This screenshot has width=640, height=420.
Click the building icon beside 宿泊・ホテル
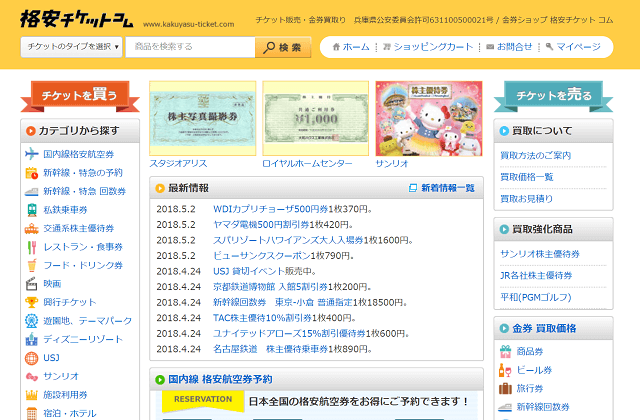pos(31,413)
